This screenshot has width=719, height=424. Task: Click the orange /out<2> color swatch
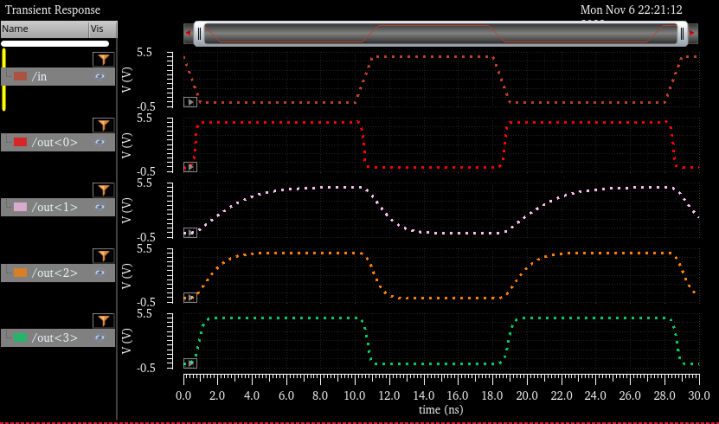tap(20, 273)
